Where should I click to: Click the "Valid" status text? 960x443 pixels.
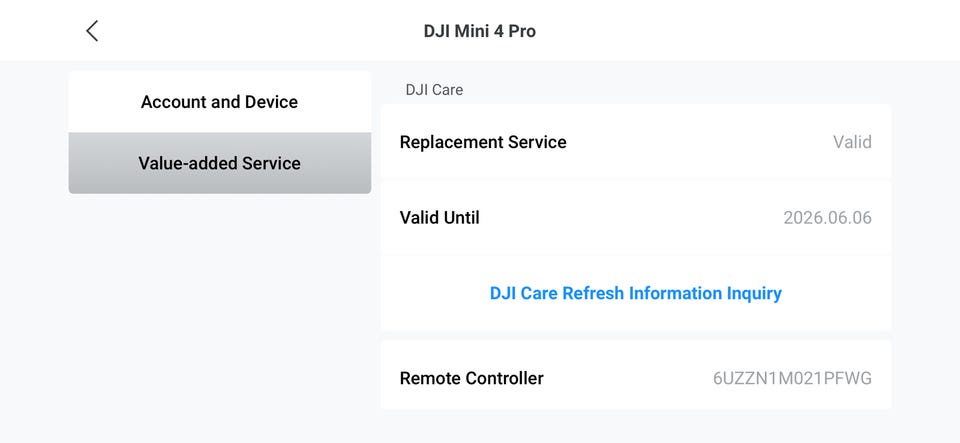852,142
